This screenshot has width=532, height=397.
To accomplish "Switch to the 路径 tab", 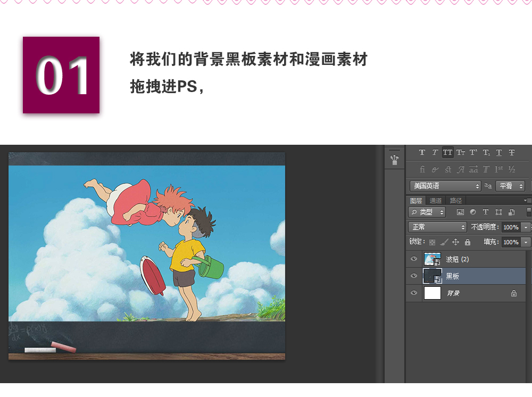I will pos(456,201).
